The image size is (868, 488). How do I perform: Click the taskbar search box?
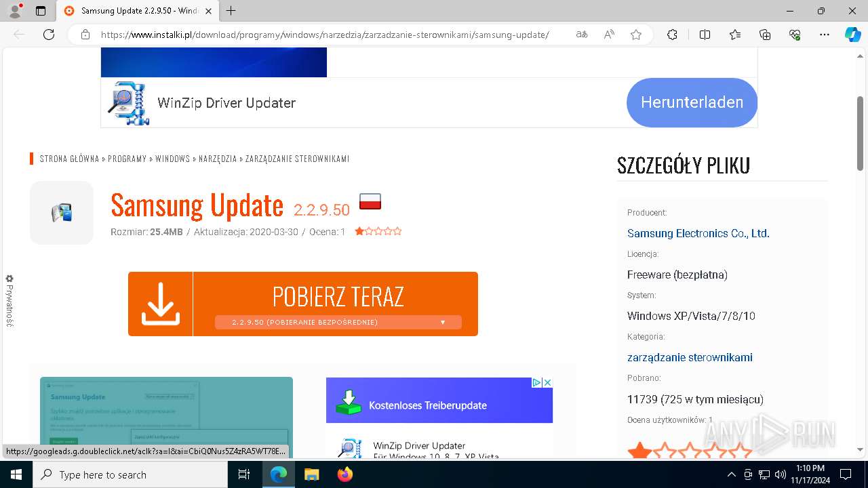point(130,474)
